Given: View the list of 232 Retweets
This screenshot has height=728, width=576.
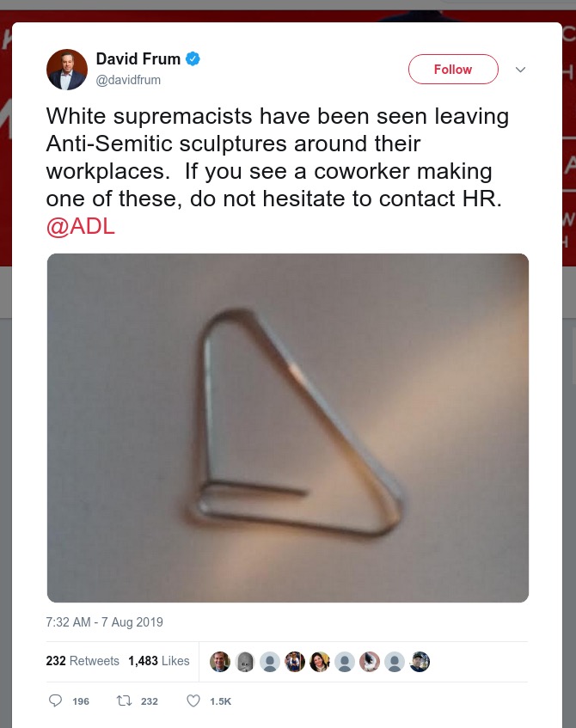Looking at the screenshot, I should point(83,661).
